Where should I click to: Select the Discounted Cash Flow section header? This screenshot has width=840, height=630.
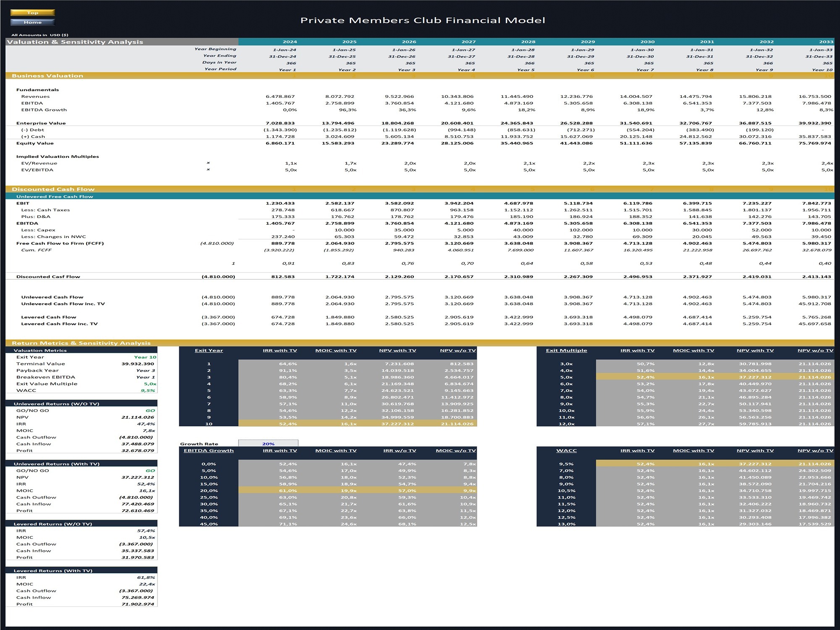(x=53, y=189)
